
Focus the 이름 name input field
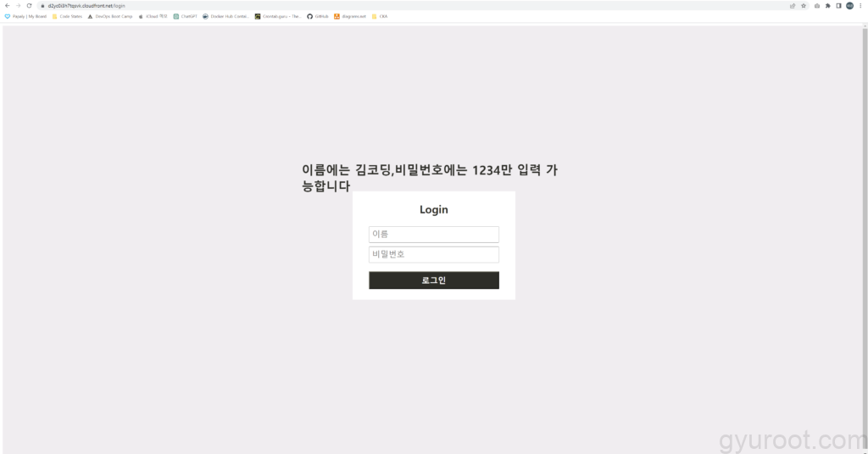tap(433, 235)
